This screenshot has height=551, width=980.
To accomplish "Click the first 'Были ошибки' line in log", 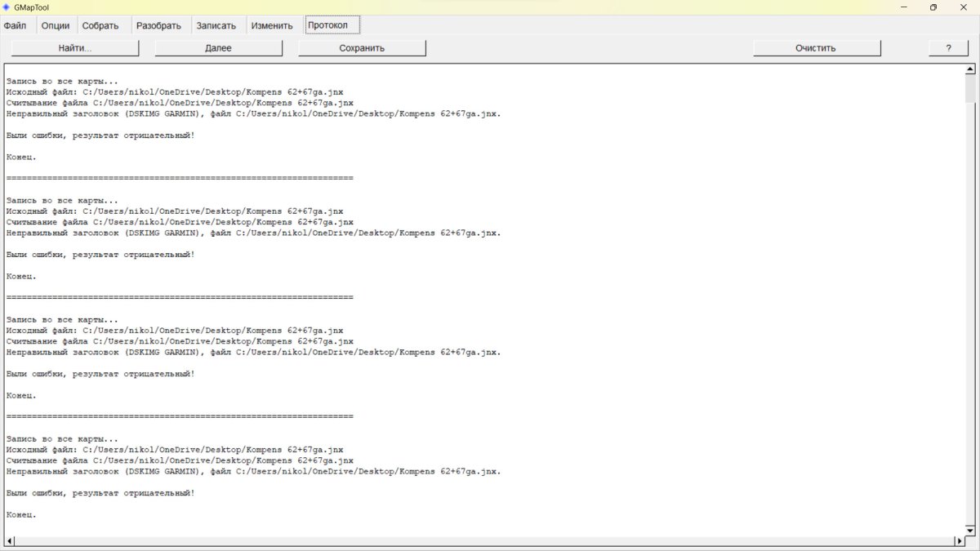I will [100, 136].
